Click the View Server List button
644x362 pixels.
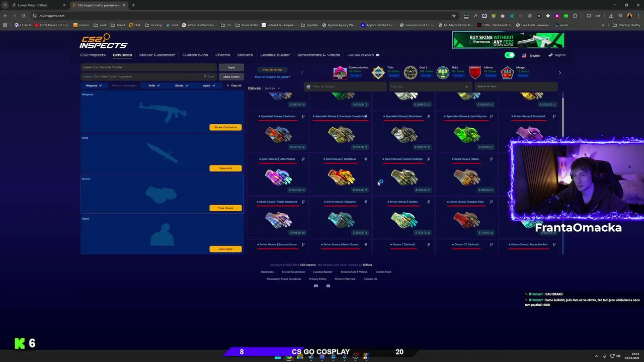tap(272, 70)
